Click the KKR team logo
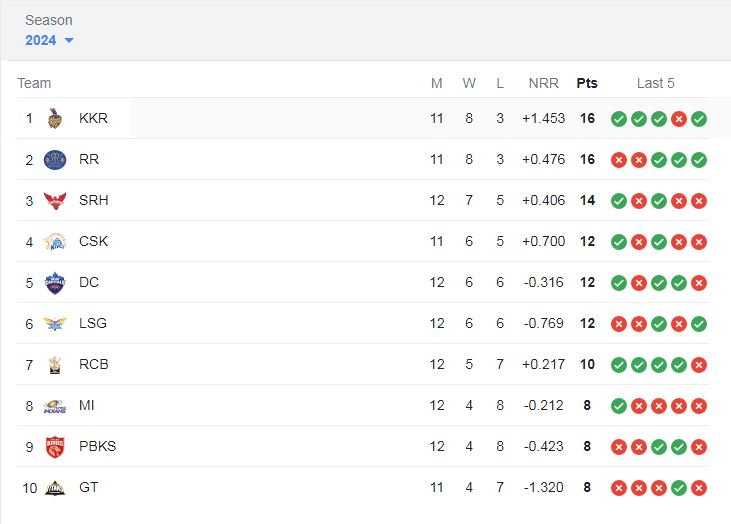The height and width of the screenshot is (524, 731). [x=55, y=118]
